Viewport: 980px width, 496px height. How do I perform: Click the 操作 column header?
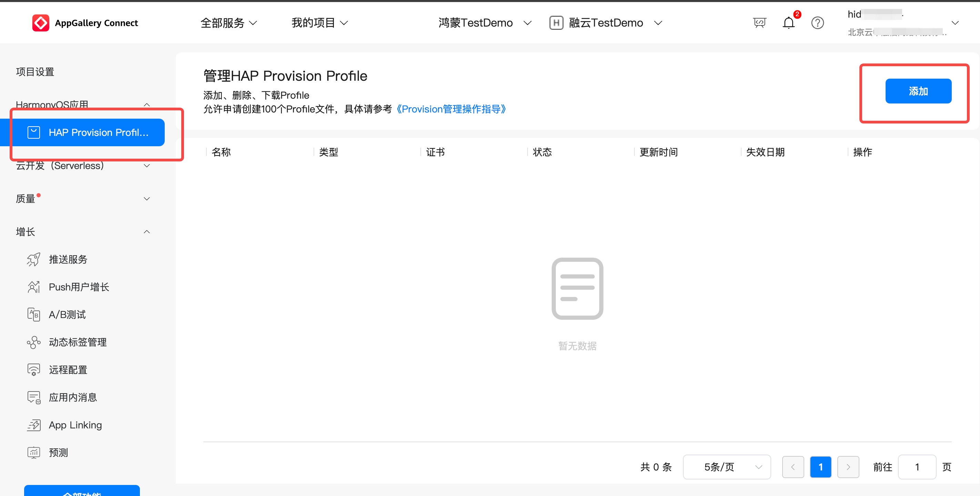[862, 152]
